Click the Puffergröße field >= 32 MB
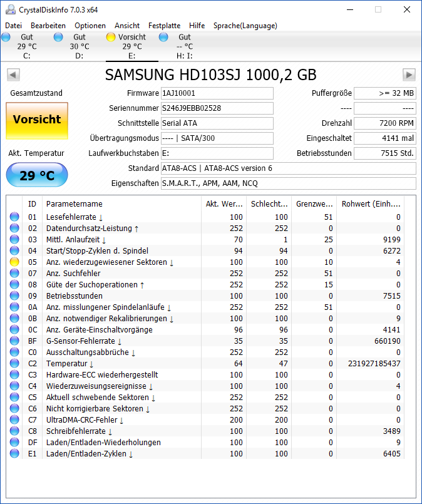Viewport: 422px width, 504px height. 385,93
